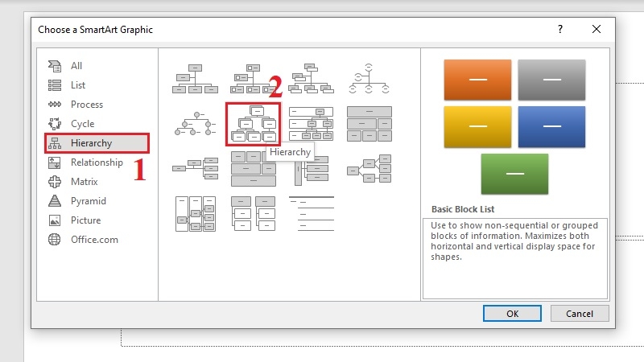
Task: Select the Horizontal Labeled Hierarchy layout
Action: (x=195, y=214)
